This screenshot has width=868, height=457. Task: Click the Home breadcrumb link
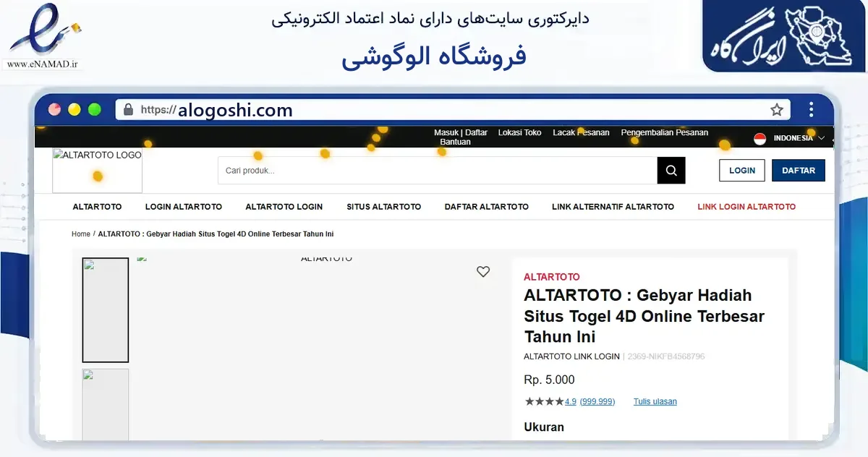pos(81,234)
